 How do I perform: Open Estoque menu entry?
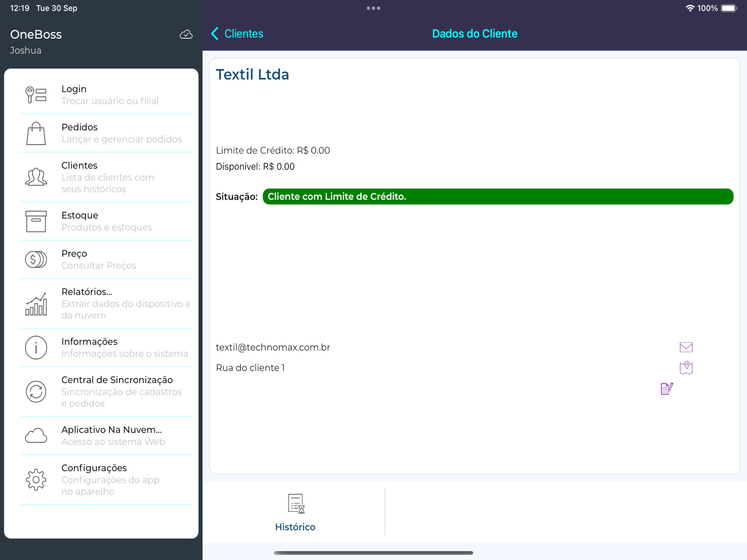(x=106, y=221)
